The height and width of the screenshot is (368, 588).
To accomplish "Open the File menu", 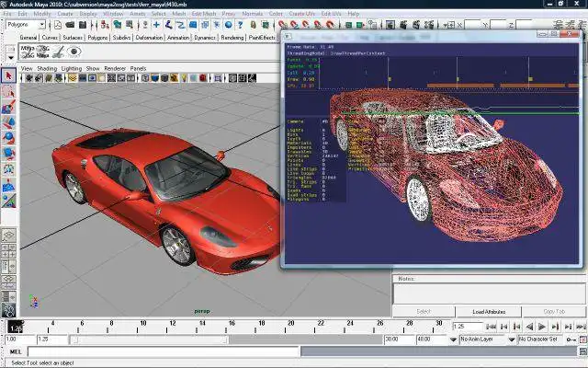I will (6, 14).
